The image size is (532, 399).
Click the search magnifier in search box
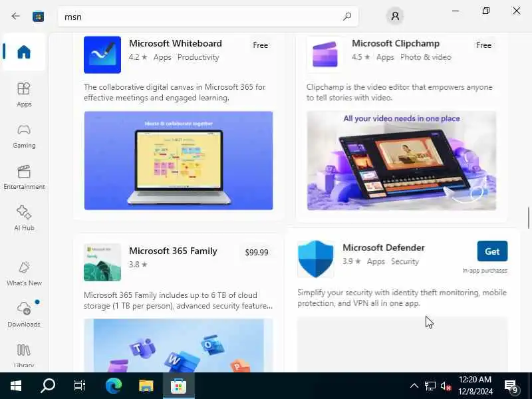coord(346,16)
